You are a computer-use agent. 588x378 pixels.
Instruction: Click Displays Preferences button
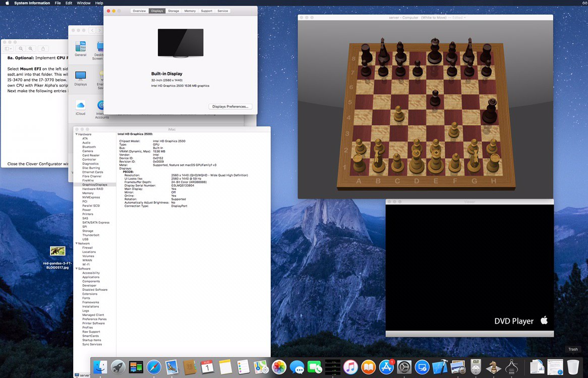click(230, 107)
